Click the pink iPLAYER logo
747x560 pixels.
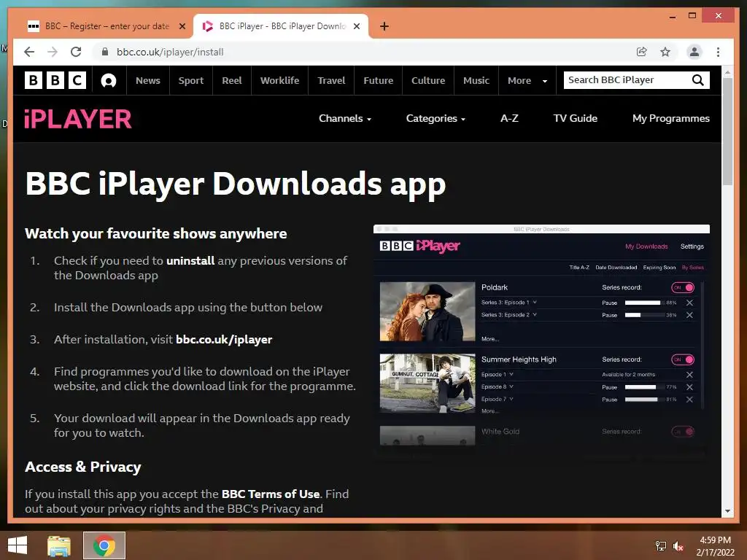[x=77, y=119]
